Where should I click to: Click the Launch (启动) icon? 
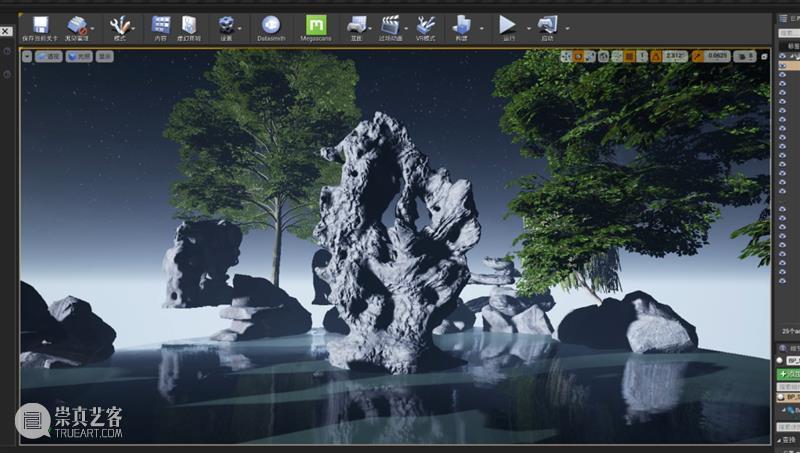(547, 26)
